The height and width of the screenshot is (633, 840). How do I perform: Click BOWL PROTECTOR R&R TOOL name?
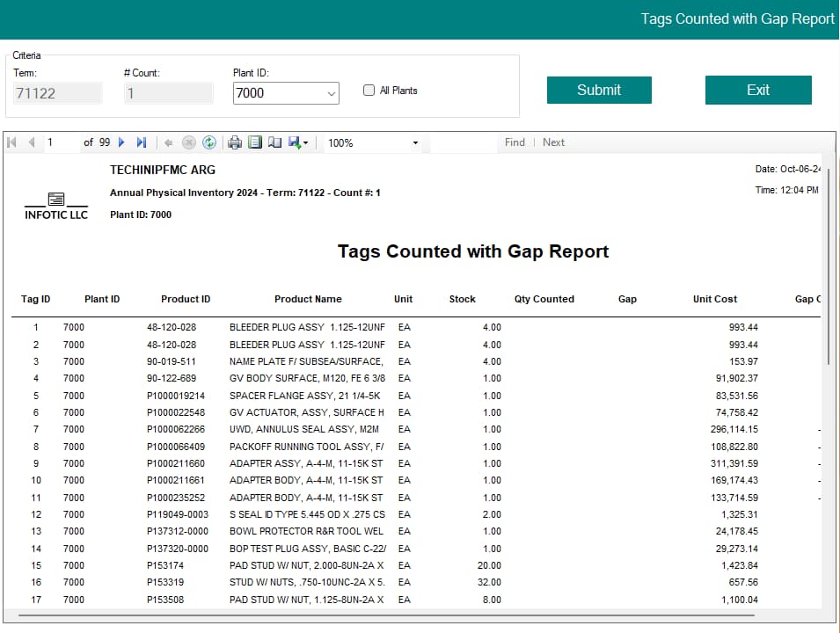(x=306, y=531)
